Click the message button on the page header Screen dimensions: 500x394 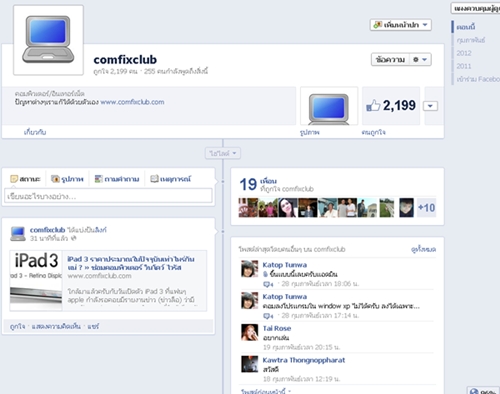(x=390, y=60)
